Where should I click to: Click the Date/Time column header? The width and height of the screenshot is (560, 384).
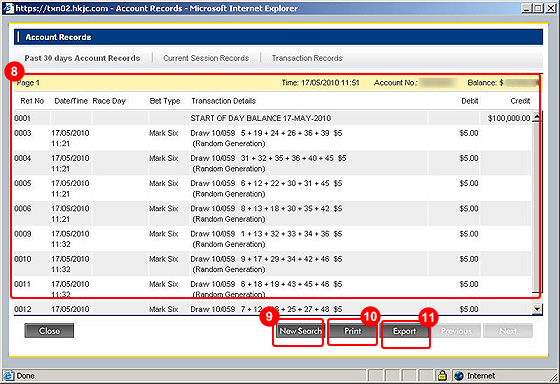[71, 101]
